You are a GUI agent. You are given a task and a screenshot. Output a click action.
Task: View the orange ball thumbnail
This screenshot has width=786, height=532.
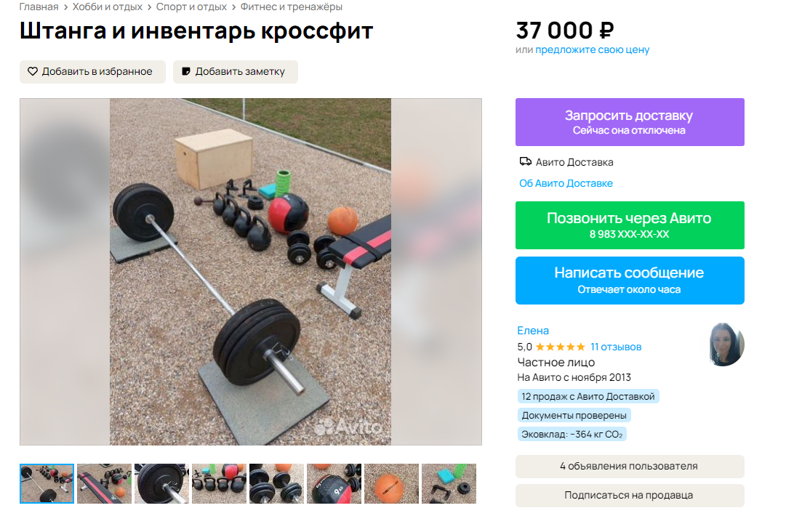(391, 483)
